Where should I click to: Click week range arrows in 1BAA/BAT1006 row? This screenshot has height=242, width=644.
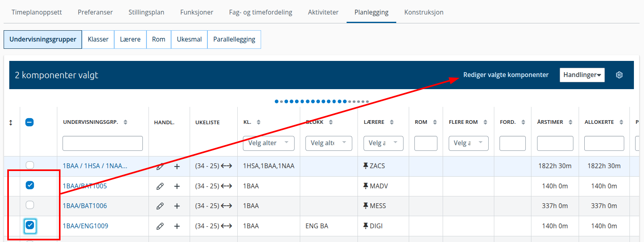tap(226, 206)
